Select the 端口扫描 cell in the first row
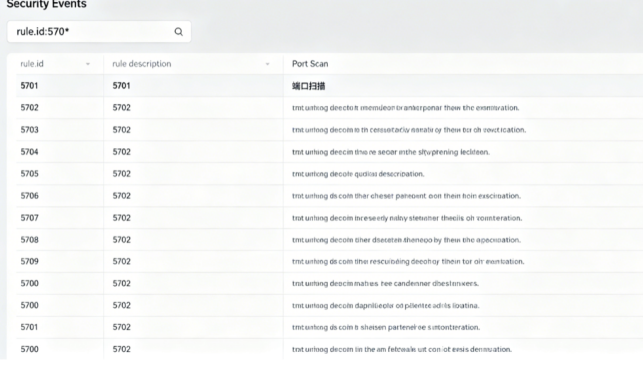This screenshot has width=643, height=373. point(308,86)
